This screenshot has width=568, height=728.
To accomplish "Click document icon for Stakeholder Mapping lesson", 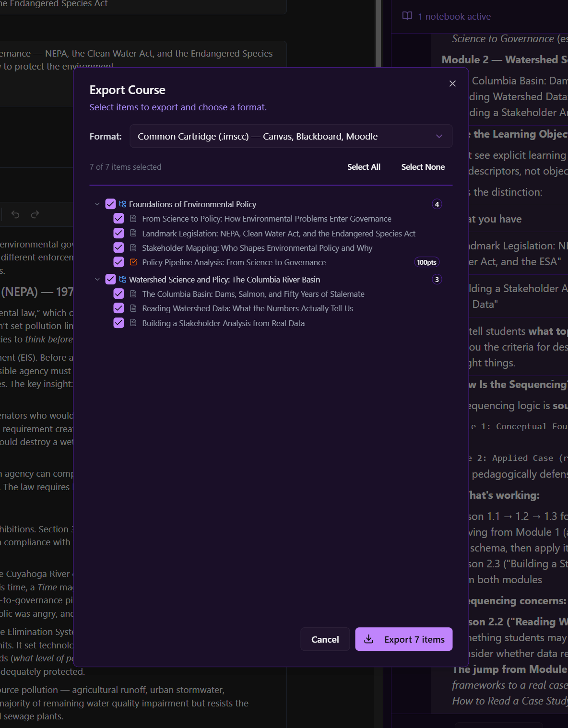I will (x=133, y=247).
